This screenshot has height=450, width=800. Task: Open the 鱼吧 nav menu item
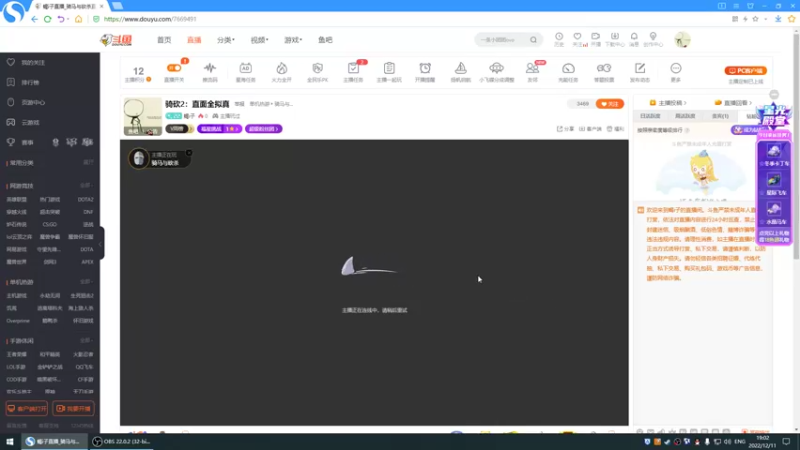point(325,40)
